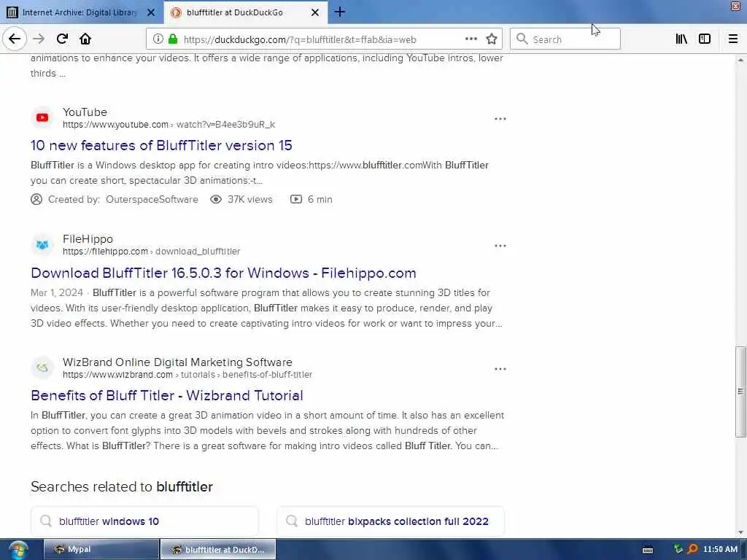Search related 'blufftitler bixpacks collection full 2022'

pyautogui.click(x=390, y=521)
